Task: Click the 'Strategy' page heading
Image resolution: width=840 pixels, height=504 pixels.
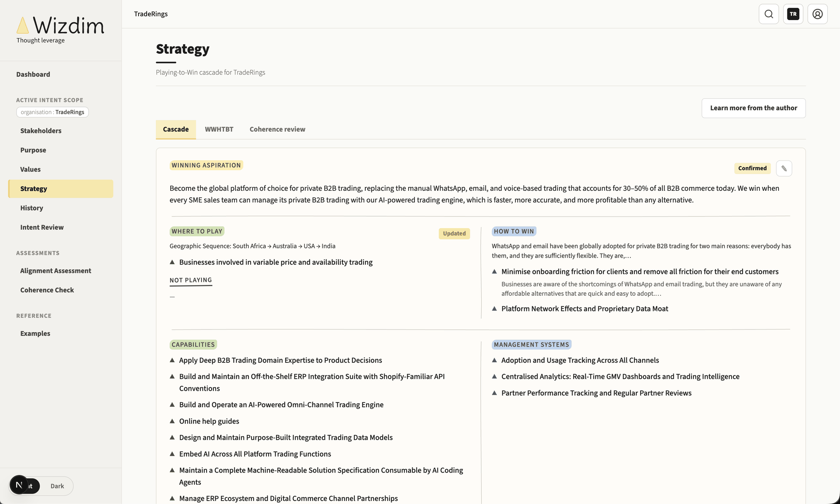Action: pyautogui.click(x=183, y=49)
